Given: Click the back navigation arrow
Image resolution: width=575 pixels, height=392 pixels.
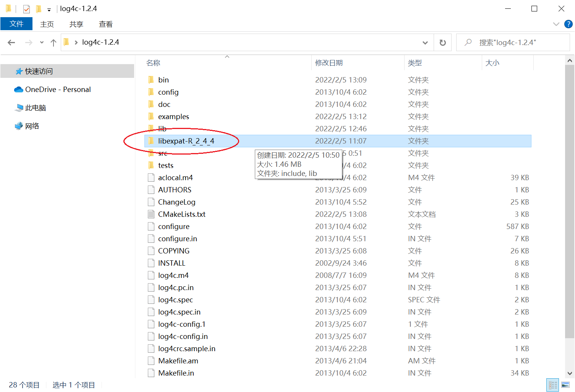Looking at the screenshot, I should [11, 42].
